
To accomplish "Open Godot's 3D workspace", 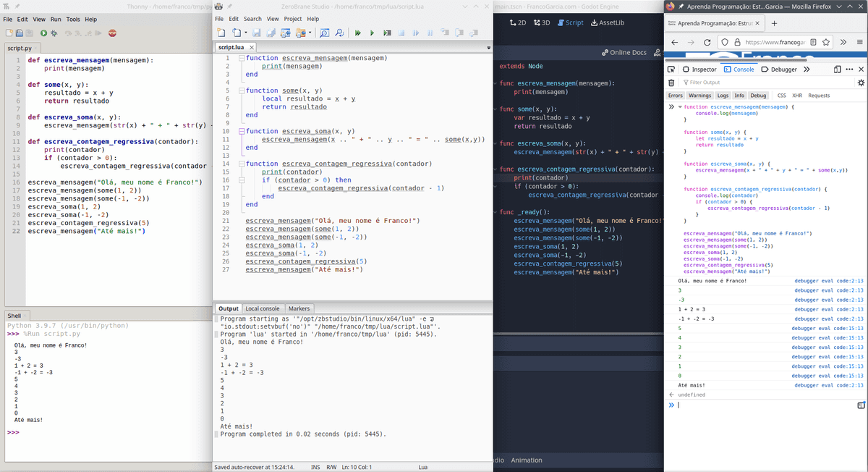I will click(x=542, y=22).
